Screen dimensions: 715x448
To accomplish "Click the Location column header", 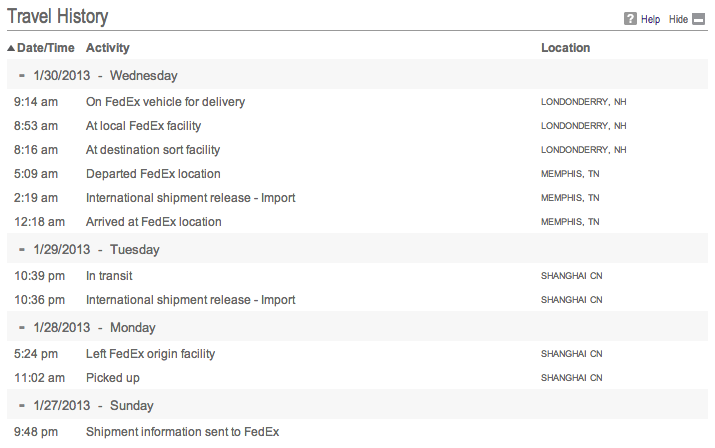I will click(x=565, y=48).
